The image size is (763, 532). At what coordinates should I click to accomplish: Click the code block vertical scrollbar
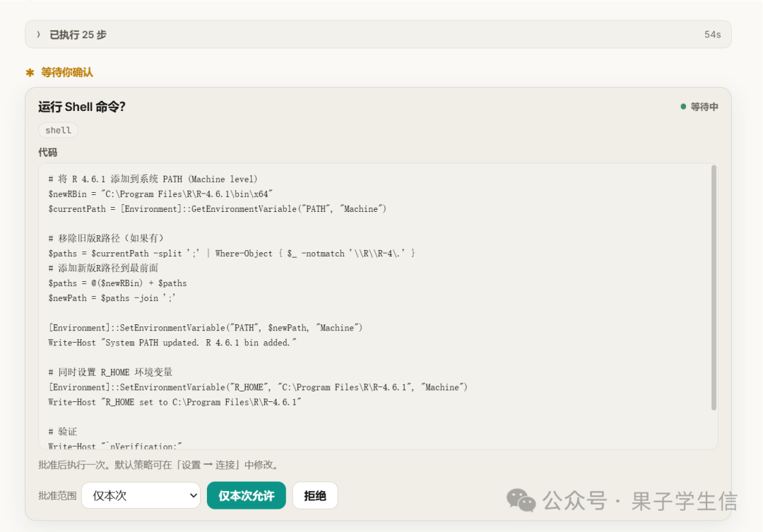[x=714, y=288]
